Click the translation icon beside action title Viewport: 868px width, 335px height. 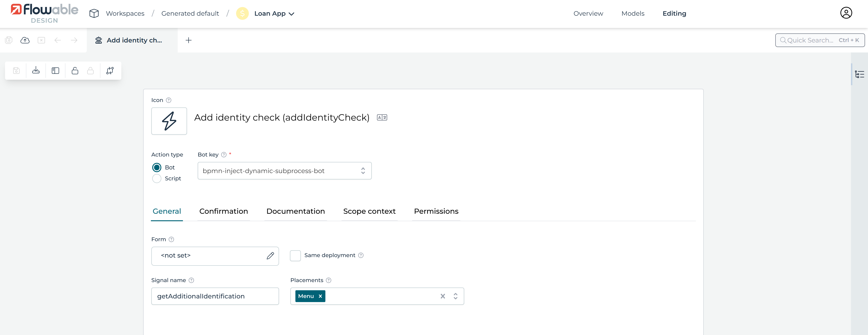[x=382, y=117]
